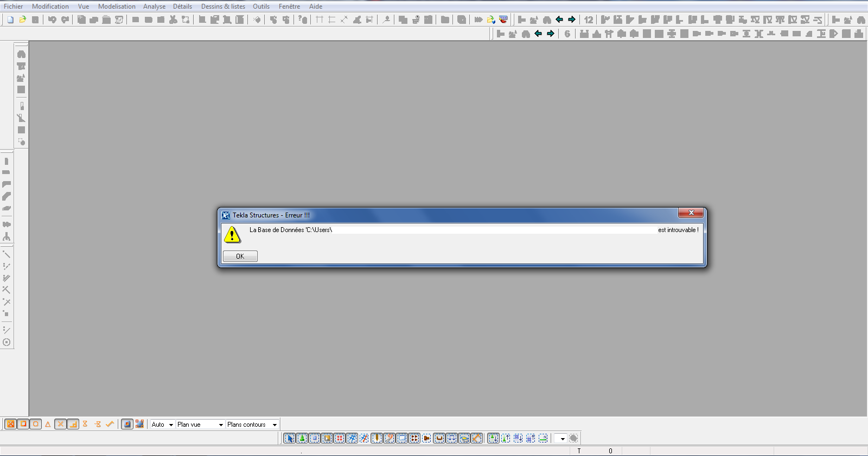Click the number 6 component icon
The width and height of the screenshot is (868, 456).
click(567, 34)
